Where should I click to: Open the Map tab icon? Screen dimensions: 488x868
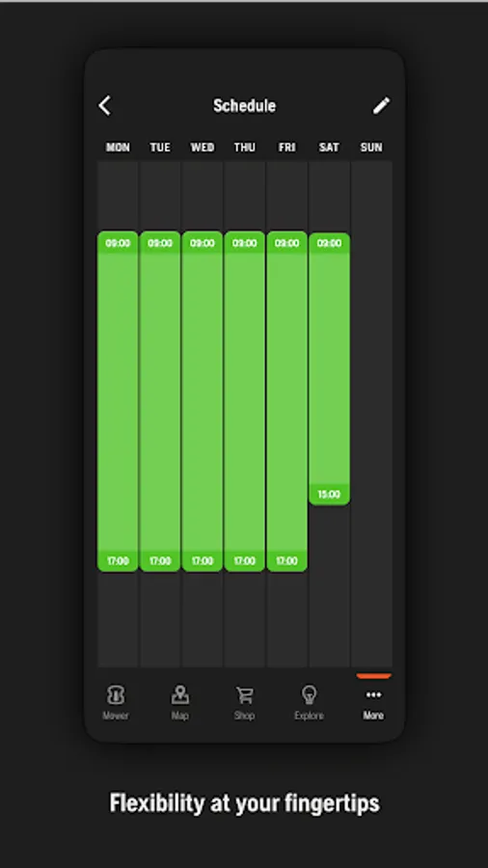coord(179,694)
